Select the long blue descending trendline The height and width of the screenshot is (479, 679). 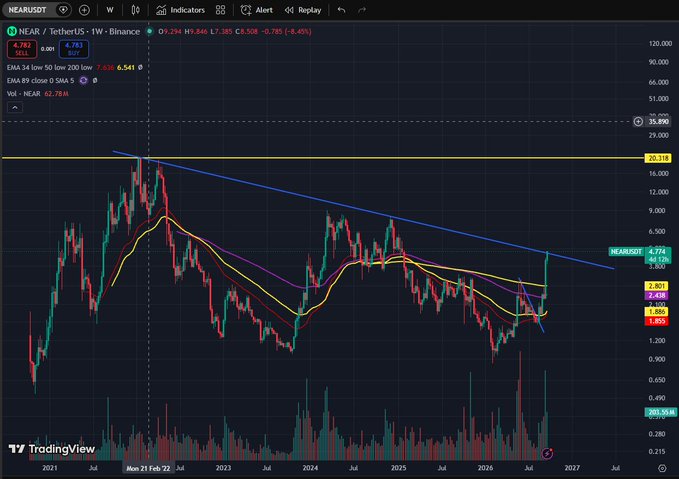pyautogui.click(x=364, y=210)
